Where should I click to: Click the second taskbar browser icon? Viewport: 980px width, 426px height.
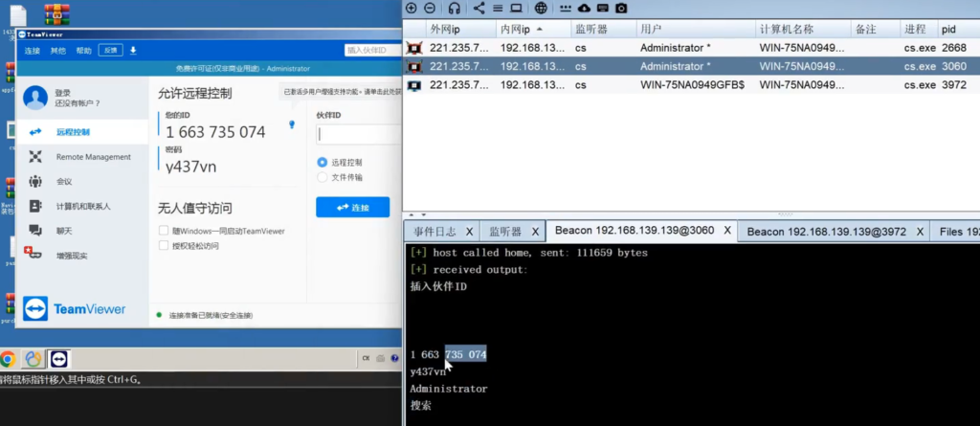pyautogui.click(x=33, y=358)
